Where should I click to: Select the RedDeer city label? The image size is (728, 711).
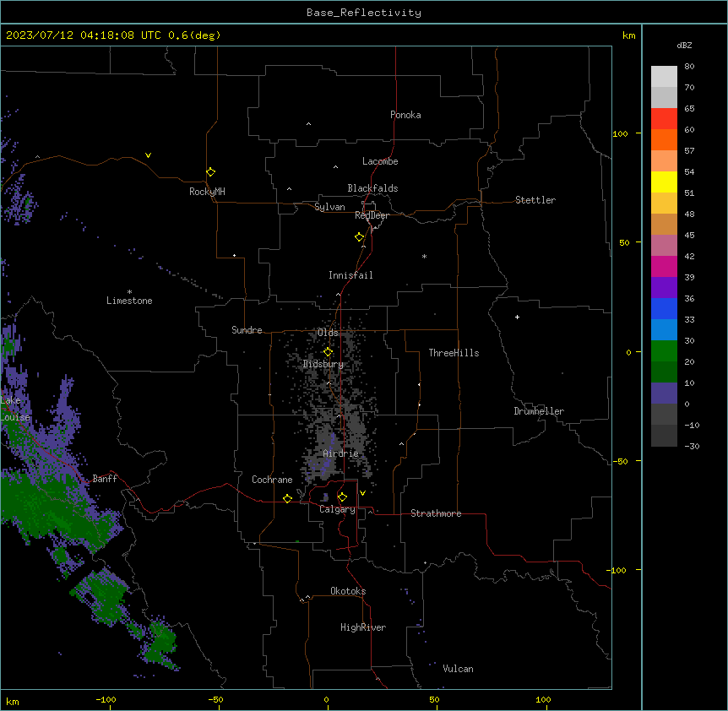372,215
